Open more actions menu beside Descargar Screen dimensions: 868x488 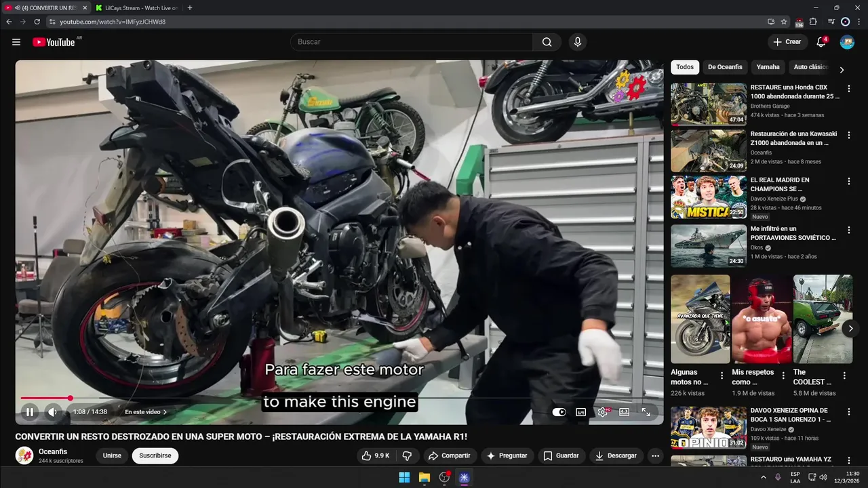(655, 455)
